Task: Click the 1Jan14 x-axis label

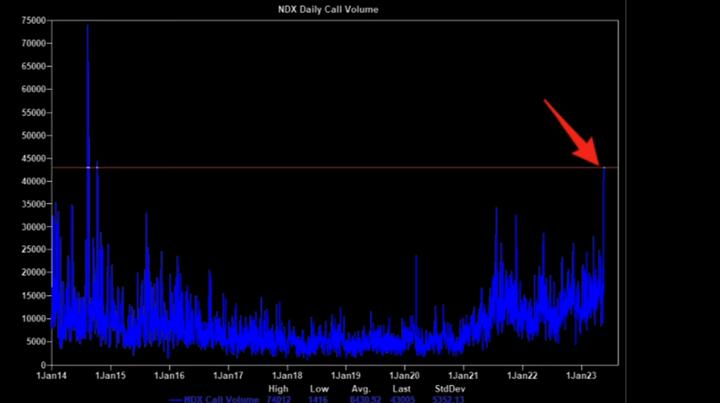Action: tap(51, 376)
